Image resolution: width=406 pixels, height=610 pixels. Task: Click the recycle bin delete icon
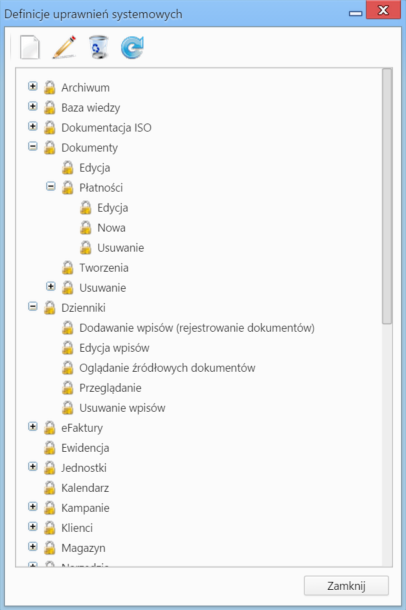[98, 47]
